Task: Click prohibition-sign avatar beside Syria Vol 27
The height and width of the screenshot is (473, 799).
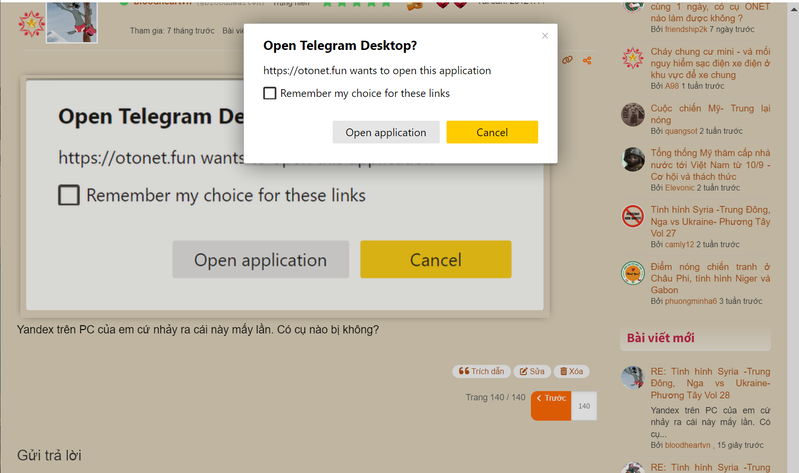Action: tap(633, 216)
